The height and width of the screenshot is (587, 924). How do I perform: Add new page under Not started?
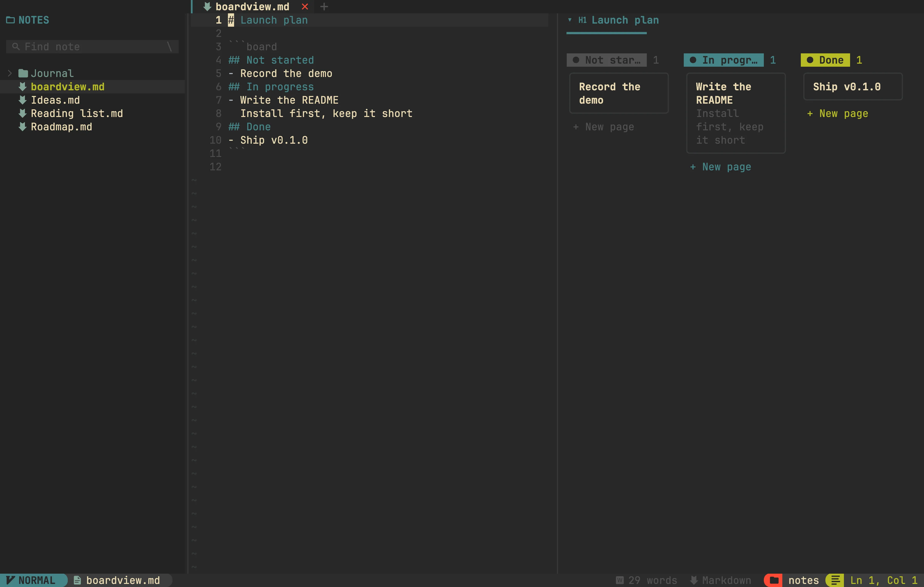604,127
